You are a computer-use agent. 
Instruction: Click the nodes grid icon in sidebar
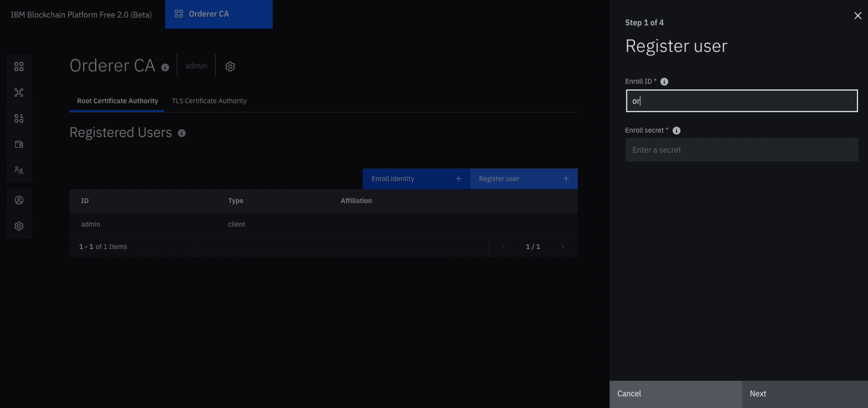19,67
